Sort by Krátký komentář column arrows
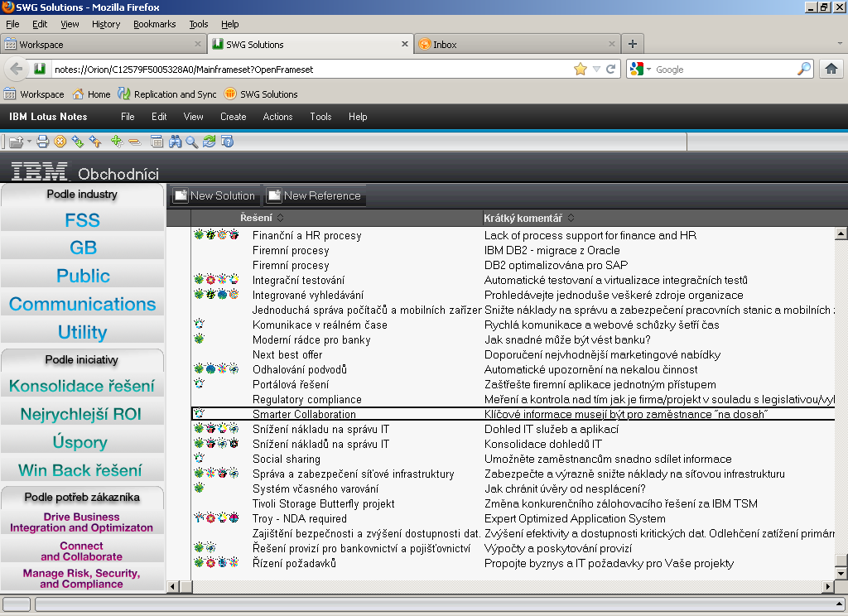This screenshot has width=848, height=616. [x=571, y=218]
